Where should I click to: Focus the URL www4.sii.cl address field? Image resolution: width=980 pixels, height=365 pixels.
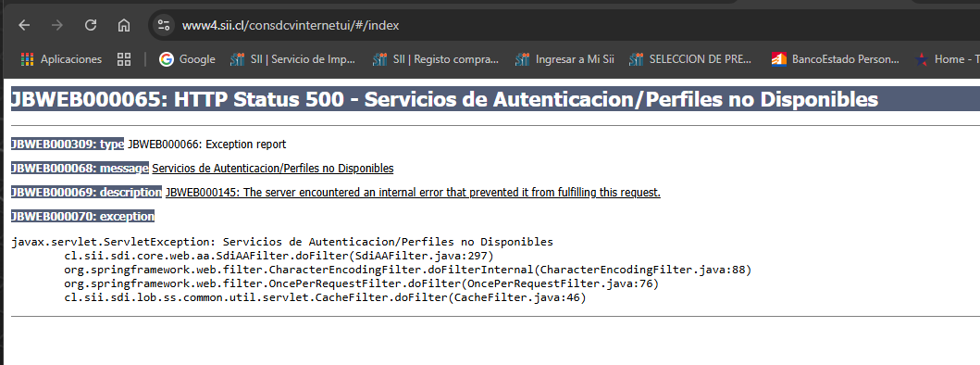pos(290,26)
